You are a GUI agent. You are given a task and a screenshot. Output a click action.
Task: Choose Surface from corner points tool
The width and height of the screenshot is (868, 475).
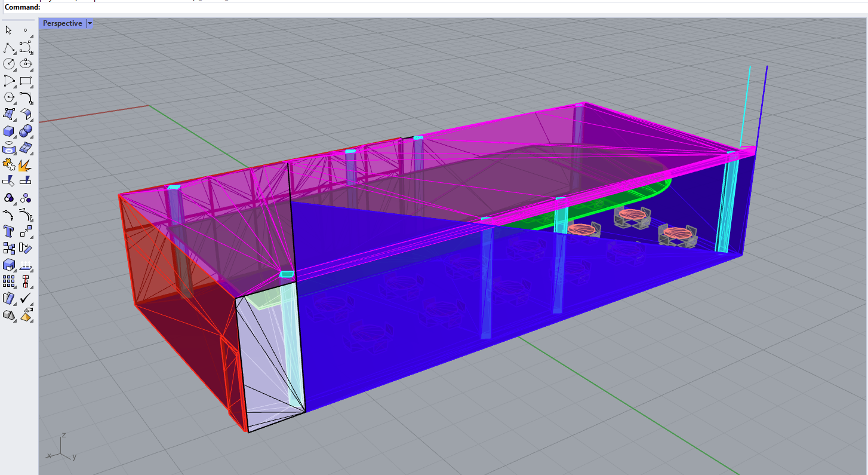[x=9, y=114]
